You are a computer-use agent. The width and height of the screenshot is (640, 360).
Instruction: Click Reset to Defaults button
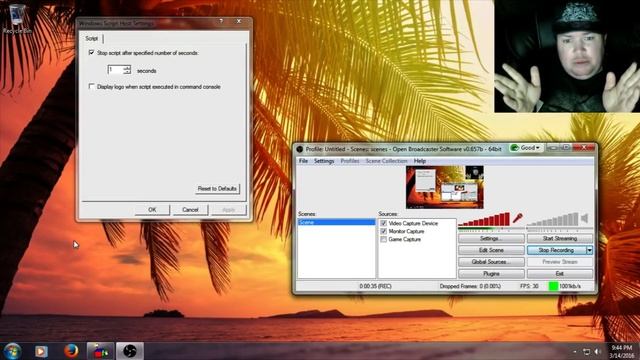[217, 189]
